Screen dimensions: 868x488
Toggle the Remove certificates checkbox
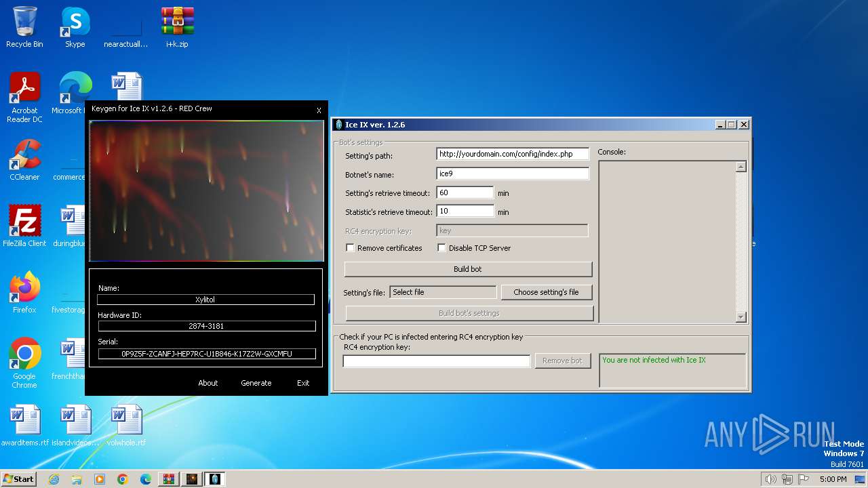click(350, 248)
